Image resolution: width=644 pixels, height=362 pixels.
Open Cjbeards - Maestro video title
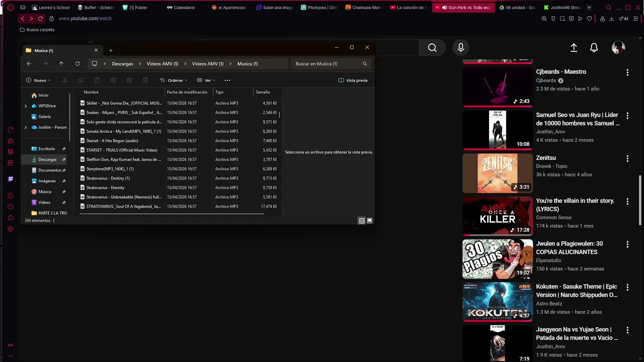pos(561,72)
